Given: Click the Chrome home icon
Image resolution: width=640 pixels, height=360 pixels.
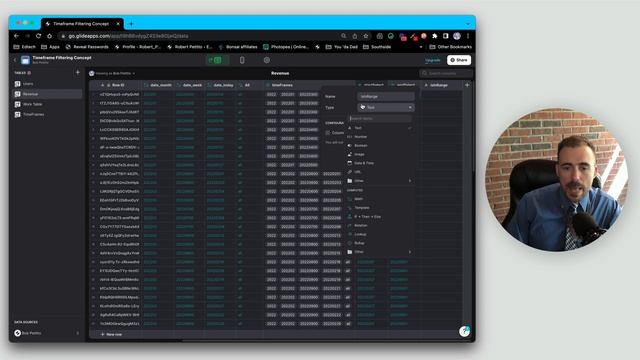Looking at the screenshot, I should tap(49, 36).
